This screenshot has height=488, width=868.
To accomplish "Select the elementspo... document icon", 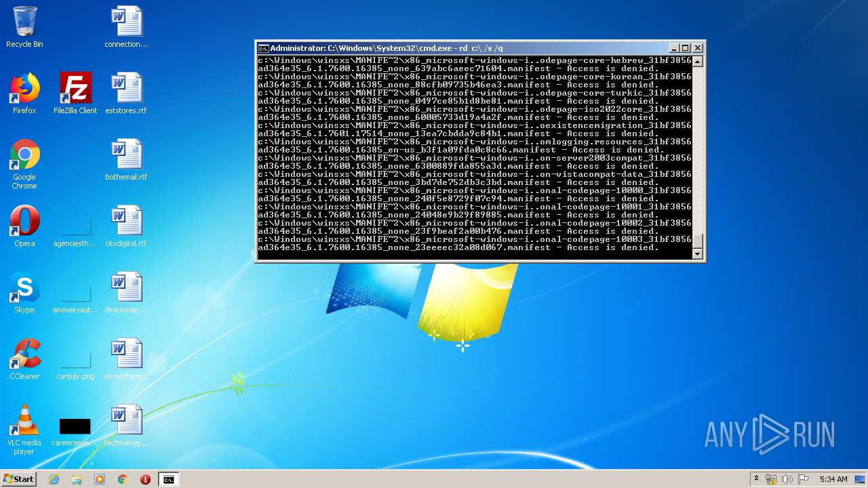I will 126,359.
